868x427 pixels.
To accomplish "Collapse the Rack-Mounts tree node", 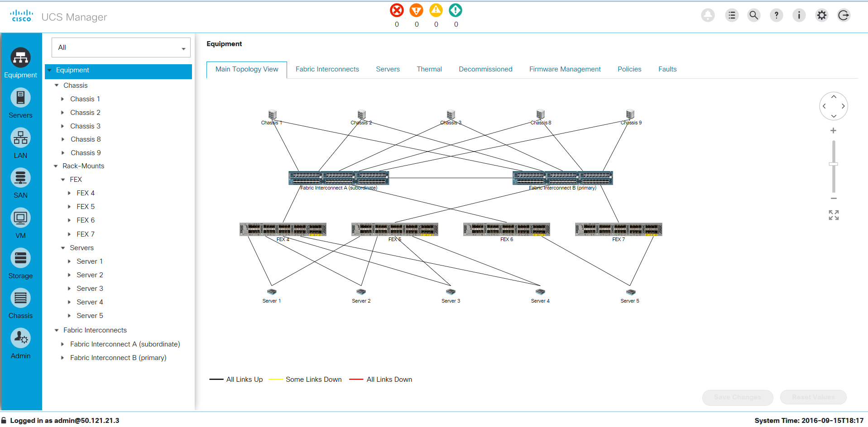I will click(x=56, y=166).
